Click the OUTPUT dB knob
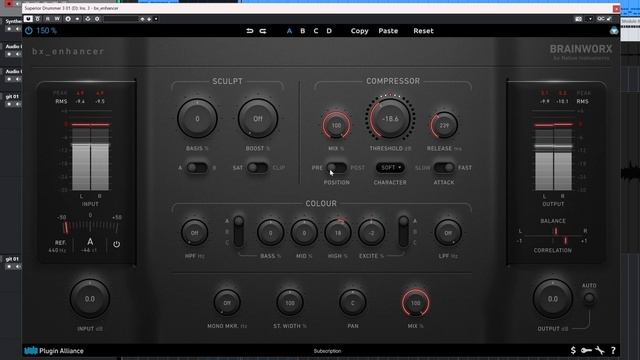640x360 pixels. pos(553,299)
